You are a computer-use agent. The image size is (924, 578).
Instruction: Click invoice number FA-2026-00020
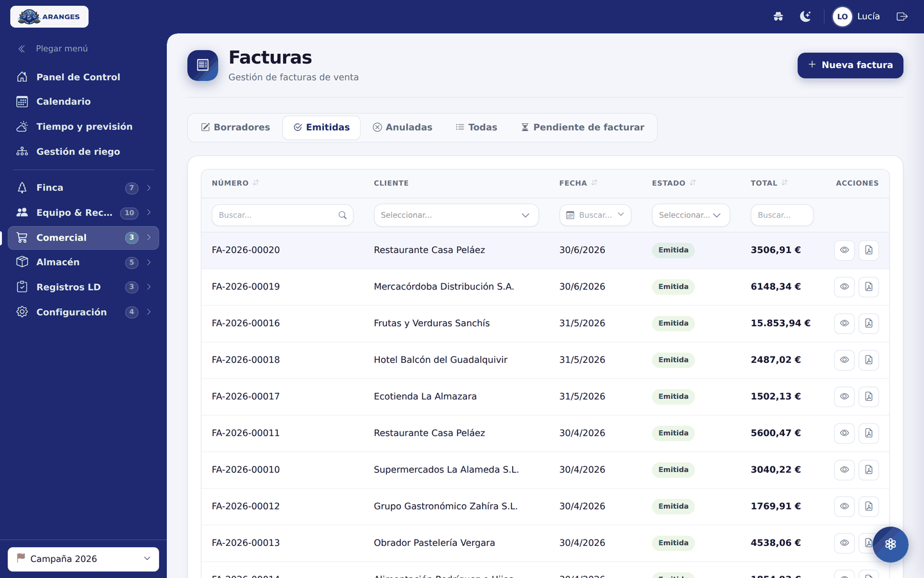pyautogui.click(x=246, y=250)
